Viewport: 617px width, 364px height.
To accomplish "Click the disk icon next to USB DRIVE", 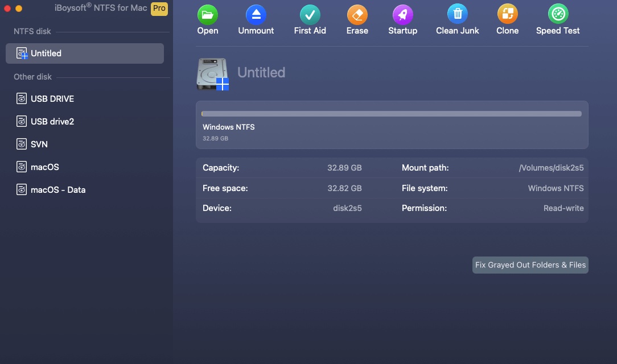I will coord(22,98).
